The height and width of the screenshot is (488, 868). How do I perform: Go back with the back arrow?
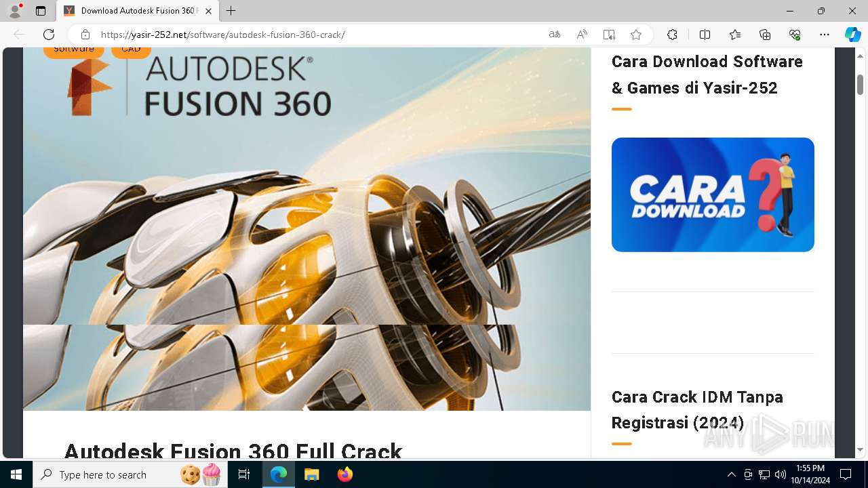tap(19, 35)
